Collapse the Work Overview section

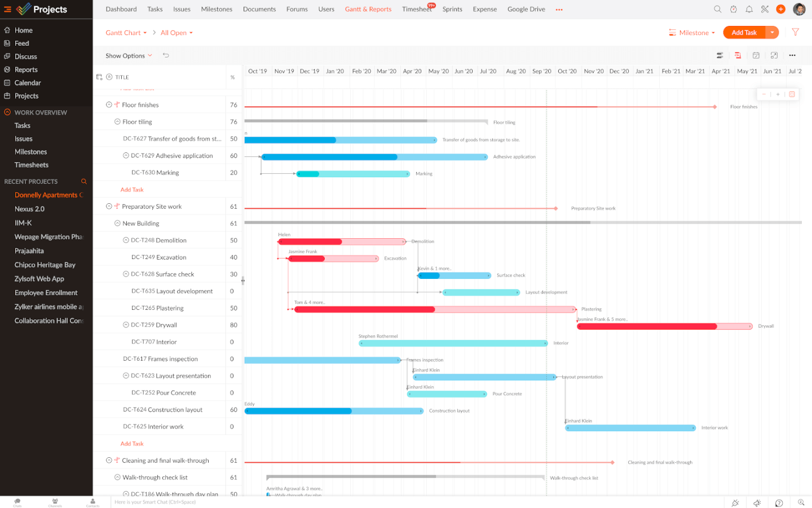(7, 112)
